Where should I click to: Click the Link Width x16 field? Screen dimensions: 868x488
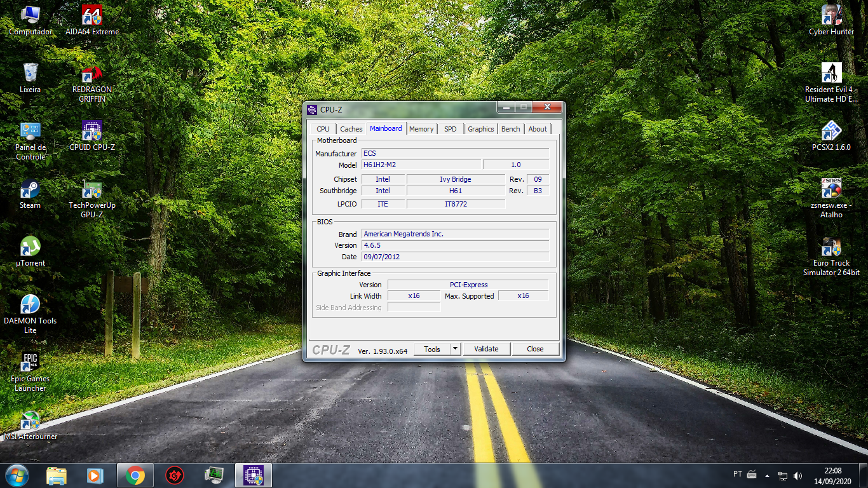click(414, 296)
